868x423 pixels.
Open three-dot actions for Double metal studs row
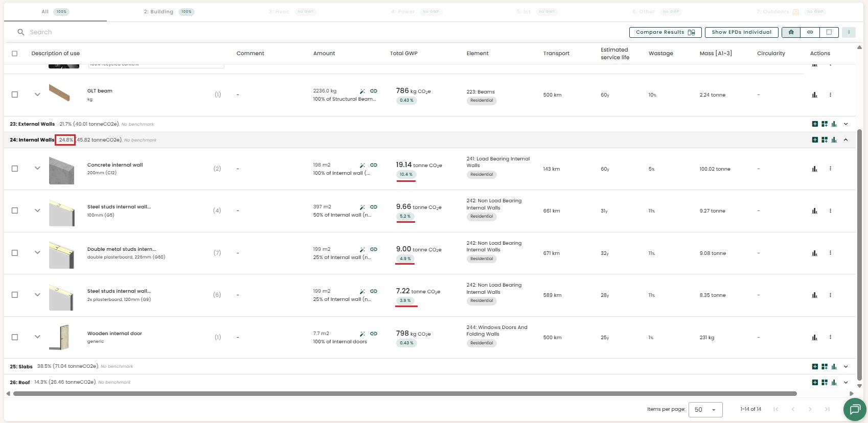tap(830, 253)
